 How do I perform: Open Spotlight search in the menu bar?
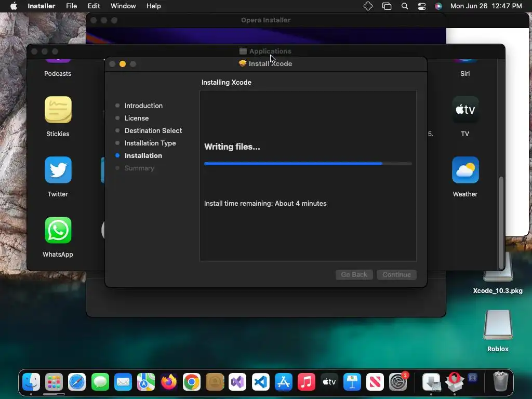(x=405, y=6)
